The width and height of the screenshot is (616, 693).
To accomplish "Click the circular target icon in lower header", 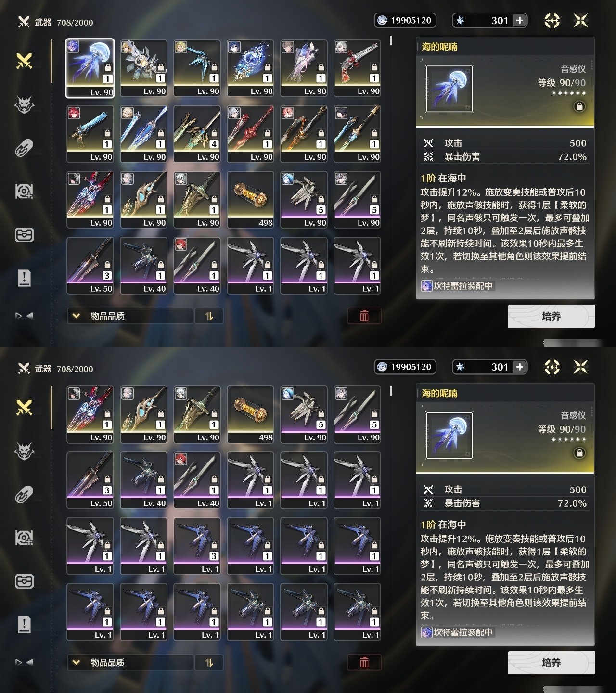I will [552, 367].
